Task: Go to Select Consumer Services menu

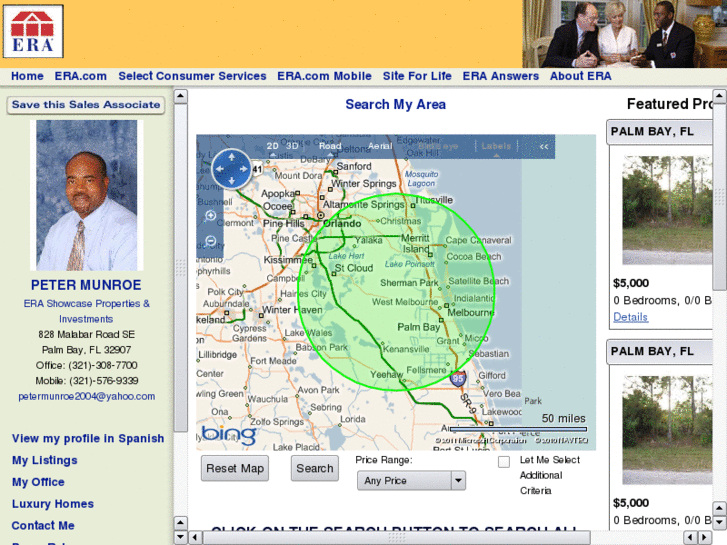Action: 192,76
